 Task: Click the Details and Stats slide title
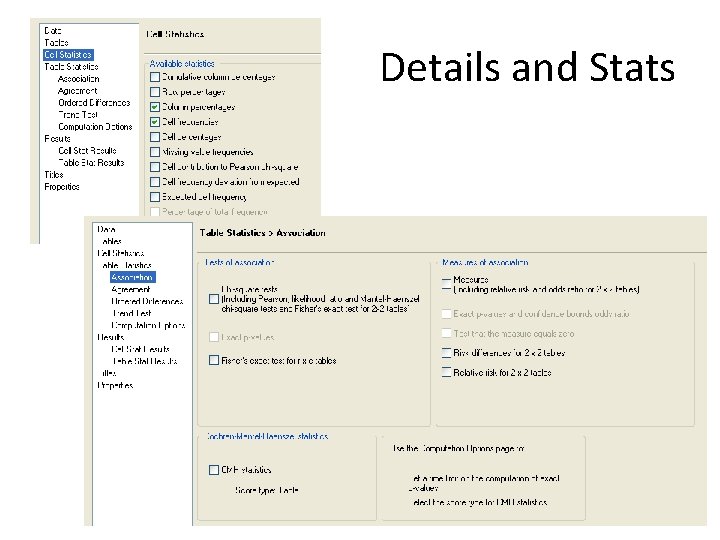pos(528,68)
